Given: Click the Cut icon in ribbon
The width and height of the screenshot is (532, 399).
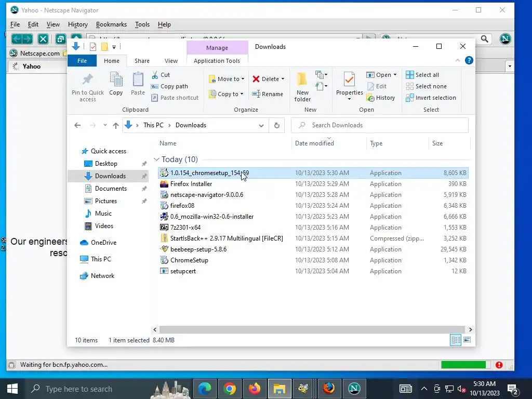Looking at the screenshot, I should (155, 75).
